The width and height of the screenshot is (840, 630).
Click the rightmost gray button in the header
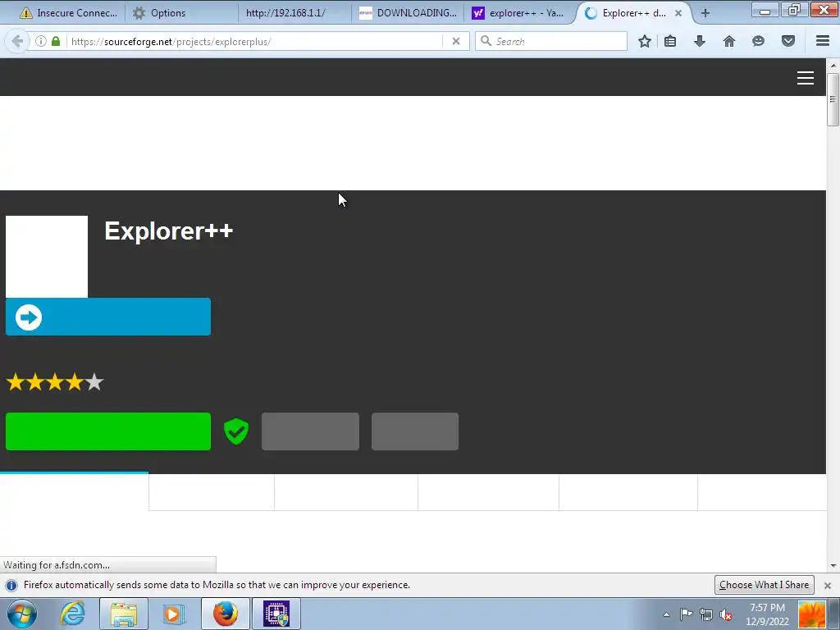[414, 431]
